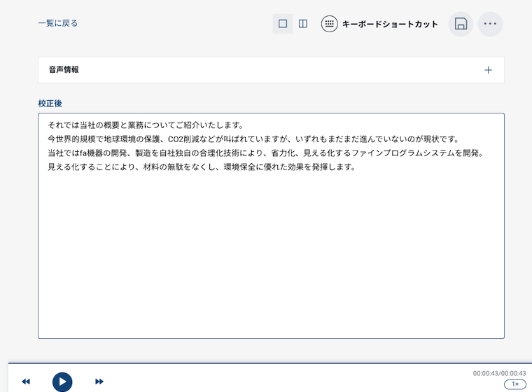Open the three-dots more options menu
The width and height of the screenshot is (532, 392).
(x=490, y=24)
